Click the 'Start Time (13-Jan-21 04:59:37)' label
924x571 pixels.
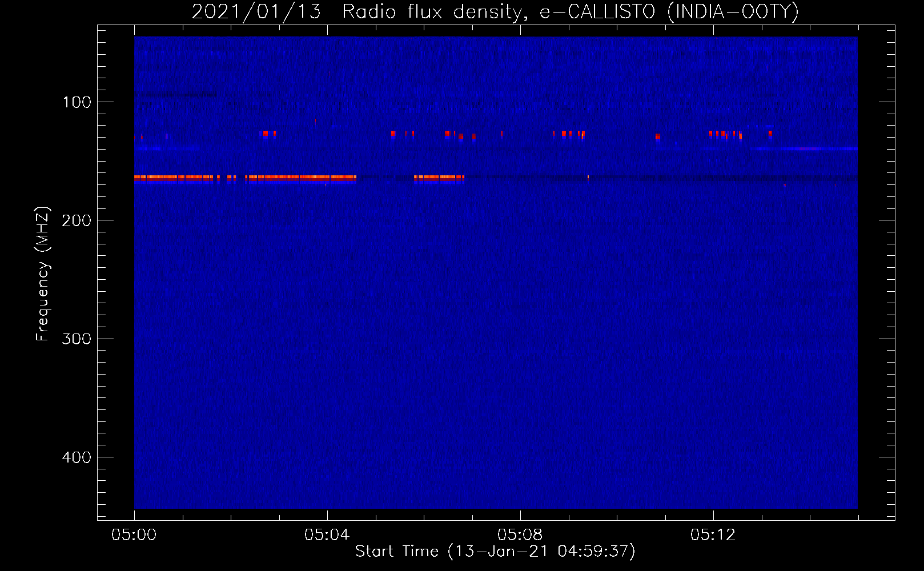click(x=495, y=552)
